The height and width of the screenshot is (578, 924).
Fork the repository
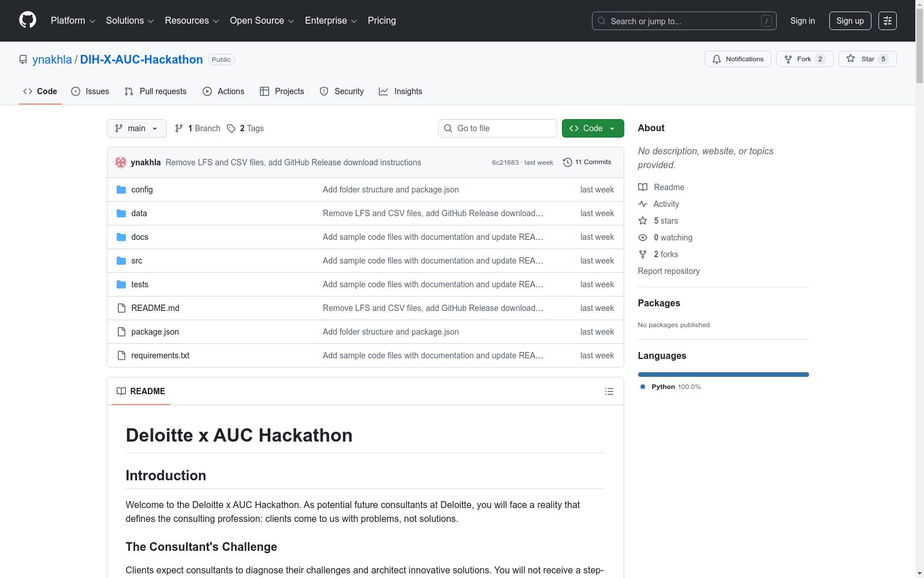coord(805,59)
